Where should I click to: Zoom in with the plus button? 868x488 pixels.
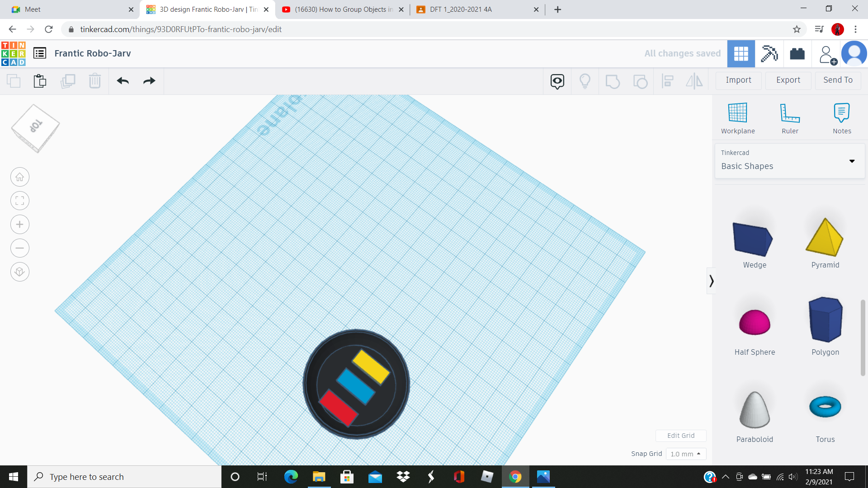point(19,224)
